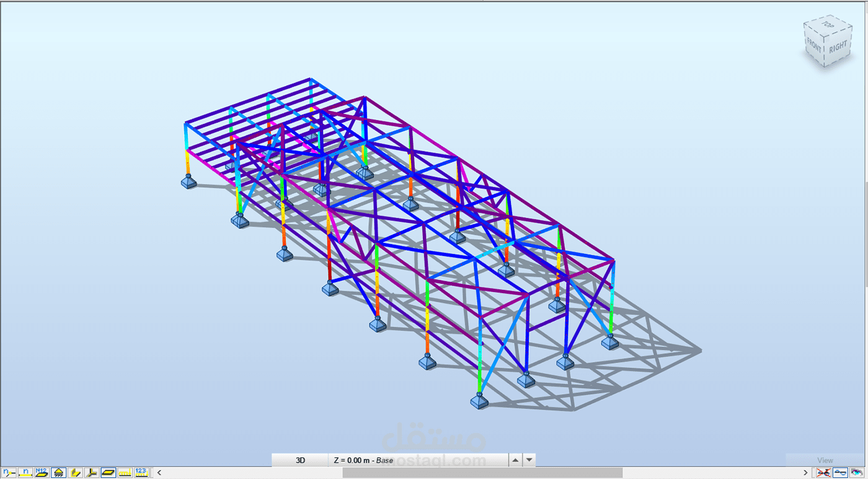
Task: Toggle supports symbols display icon
Action: 59,473
